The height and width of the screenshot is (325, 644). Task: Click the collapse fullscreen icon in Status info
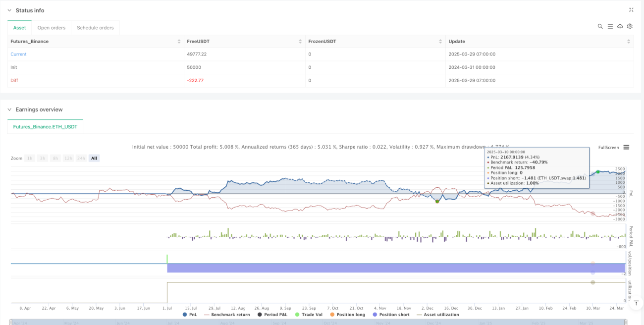click(x=631, y=10)
